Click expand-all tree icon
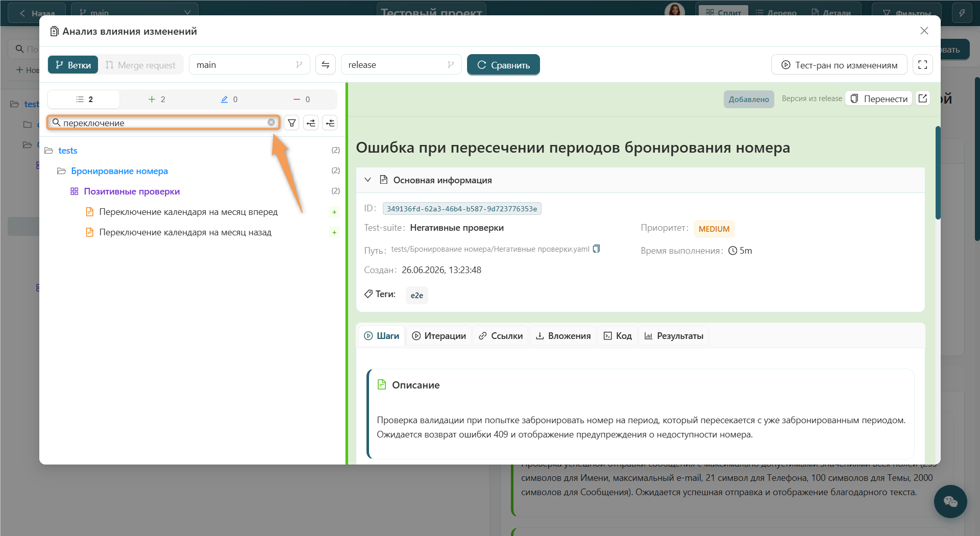Screen dimensions: 980x536 311,123
